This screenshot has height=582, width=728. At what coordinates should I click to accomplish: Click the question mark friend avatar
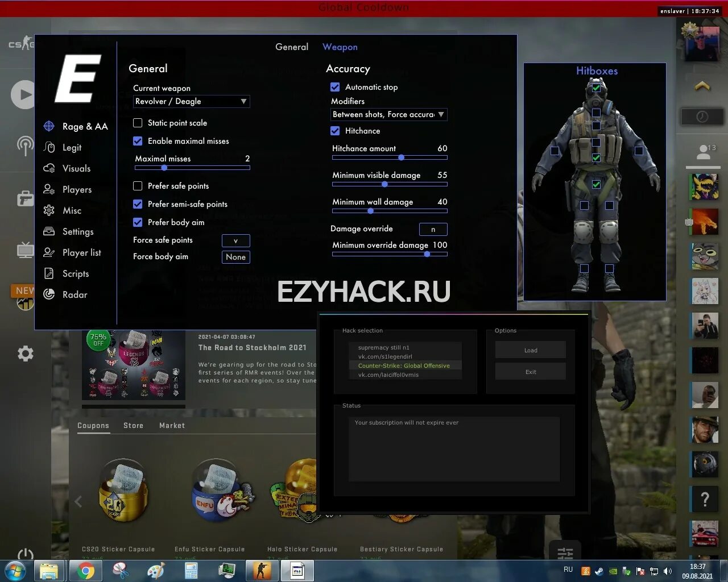(705, 499)
